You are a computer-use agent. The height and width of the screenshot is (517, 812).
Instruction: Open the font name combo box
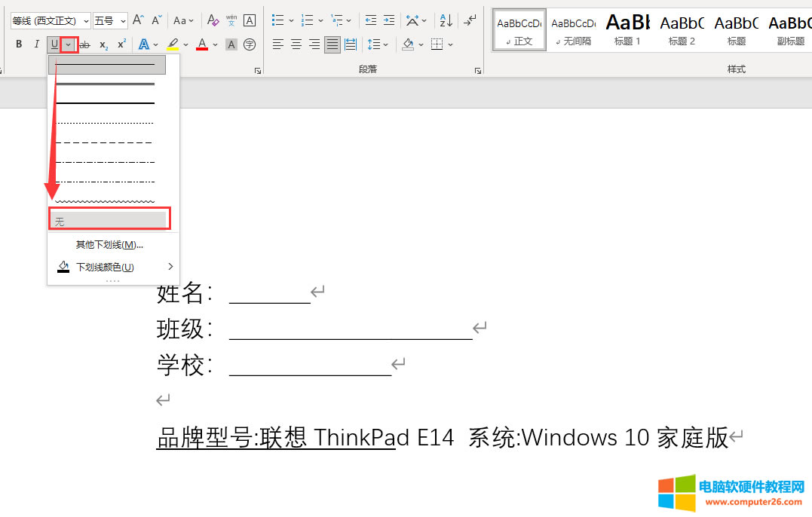[51, 20]
